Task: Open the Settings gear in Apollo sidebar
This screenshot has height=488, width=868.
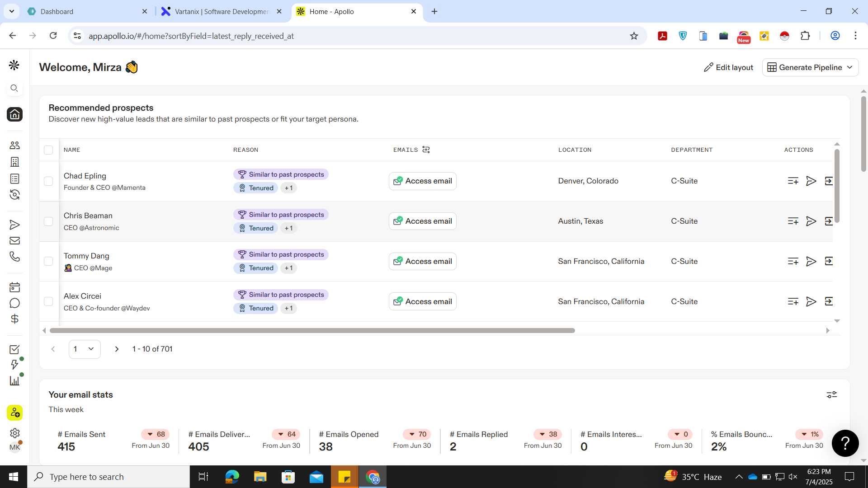Action: click(14, 433)
